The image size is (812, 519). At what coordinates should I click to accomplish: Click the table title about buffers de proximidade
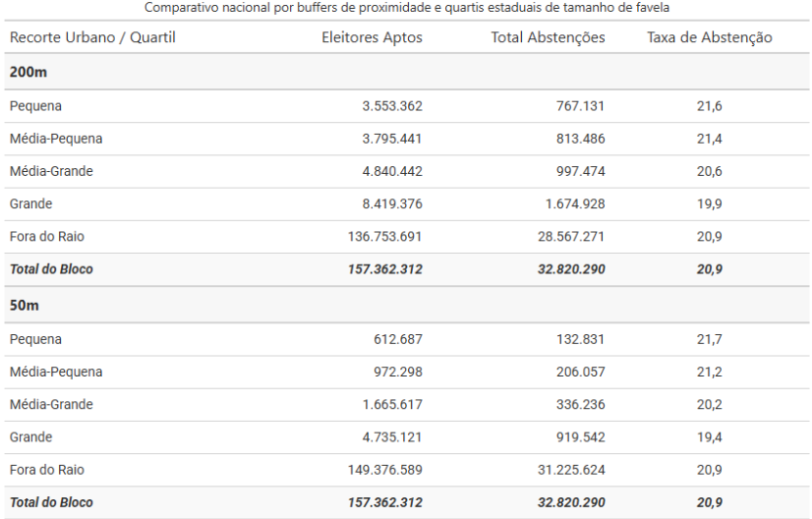coord(407,8)
